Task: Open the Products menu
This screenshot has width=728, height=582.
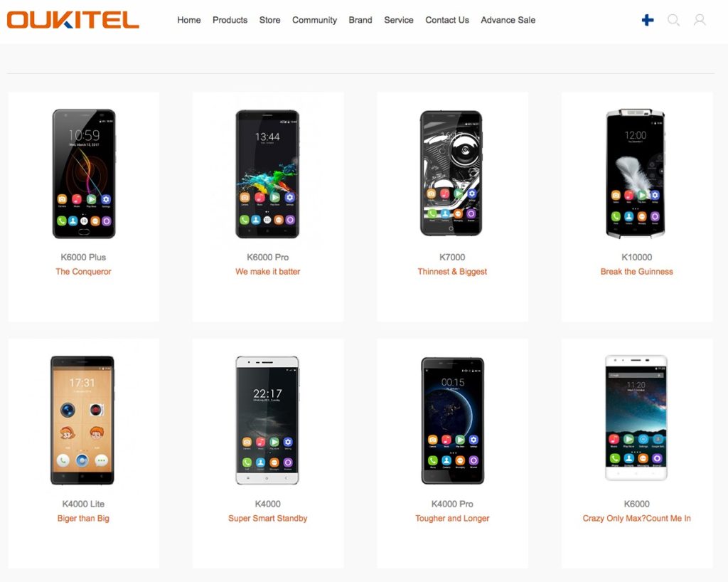Action: point(230,20)
